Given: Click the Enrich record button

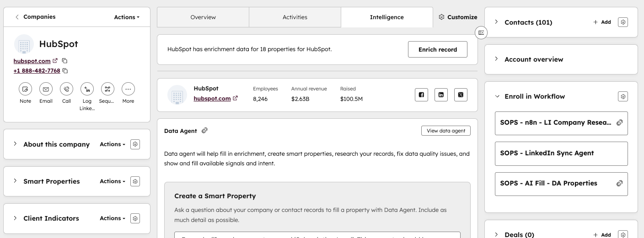Looking at the screenshot, I should click(437, 49).
